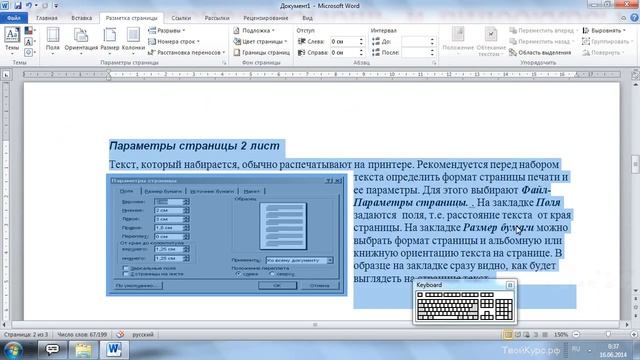The height and width of the screenshot is (360, 640).
Task: Open the Область выделения pane
Action: click(540, 52)
